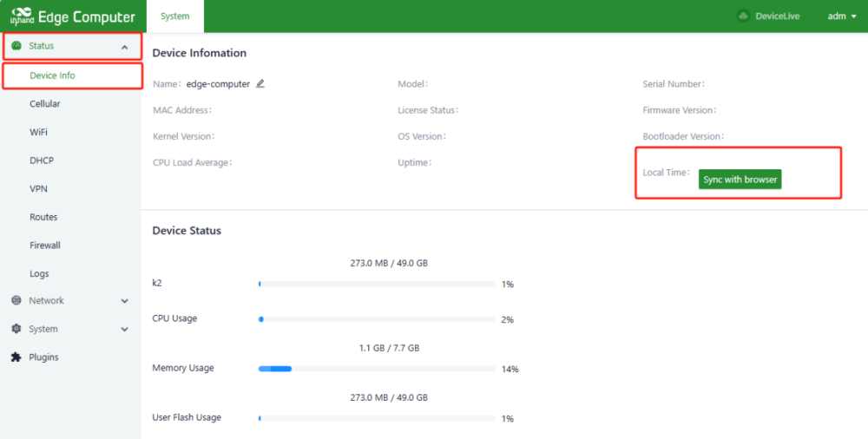
Task: Expand the System sidebar section arrow
Action: (124, 330)
